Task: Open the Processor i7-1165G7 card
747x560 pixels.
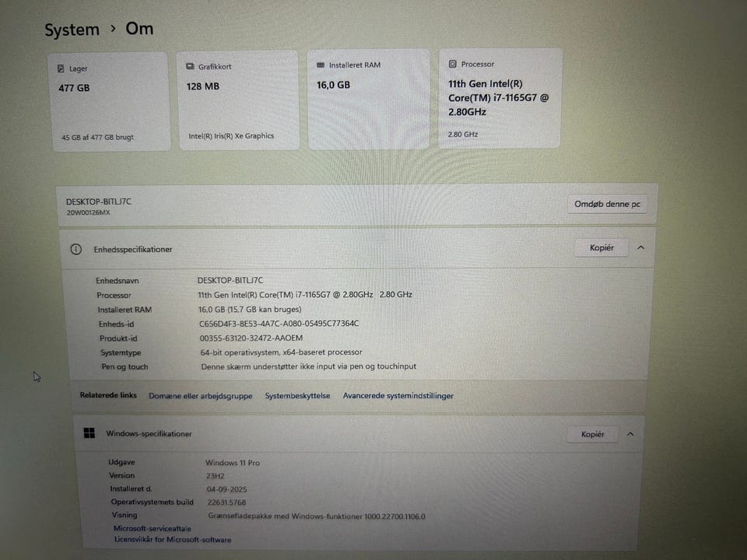Action: point(500,98)
